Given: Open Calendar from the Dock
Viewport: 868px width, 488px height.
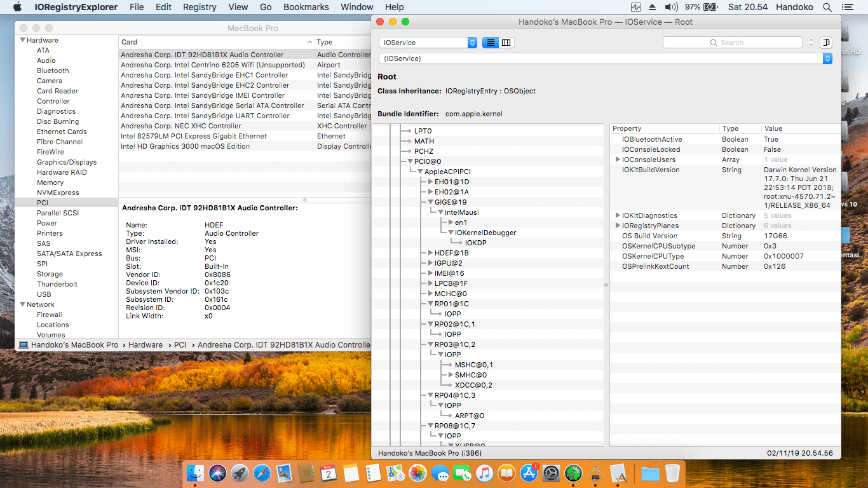Looking at the screenshot, I should pos(329,473).
